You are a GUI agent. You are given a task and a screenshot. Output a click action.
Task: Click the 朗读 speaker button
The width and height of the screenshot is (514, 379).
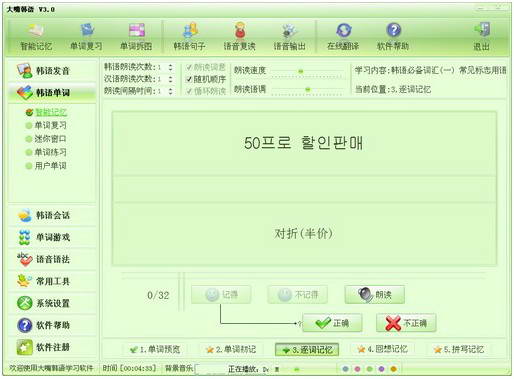375,295
